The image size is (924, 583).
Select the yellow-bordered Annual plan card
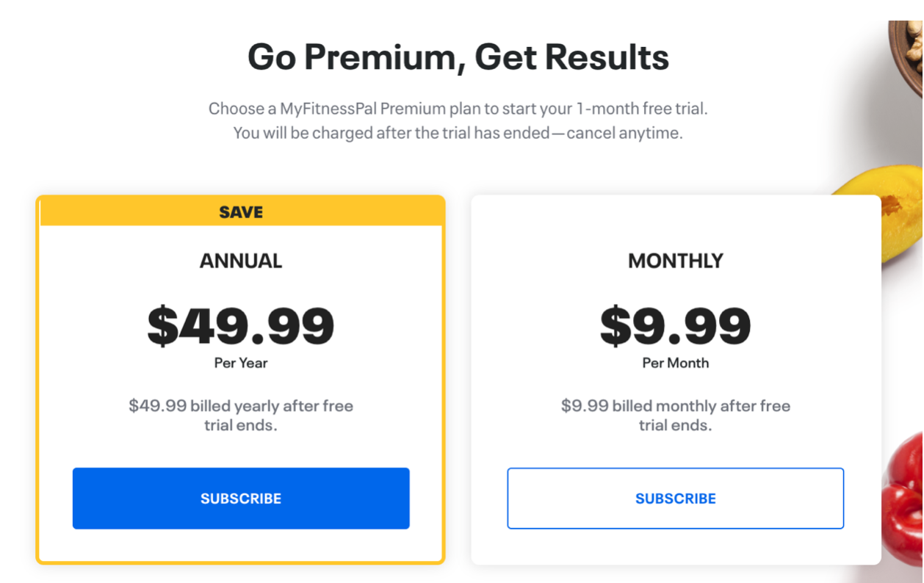pos(241,380)
